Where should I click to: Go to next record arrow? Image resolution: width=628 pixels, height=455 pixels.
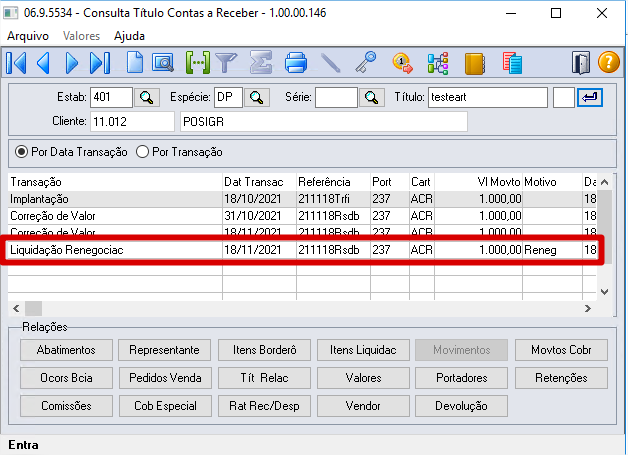pos(71,63)
